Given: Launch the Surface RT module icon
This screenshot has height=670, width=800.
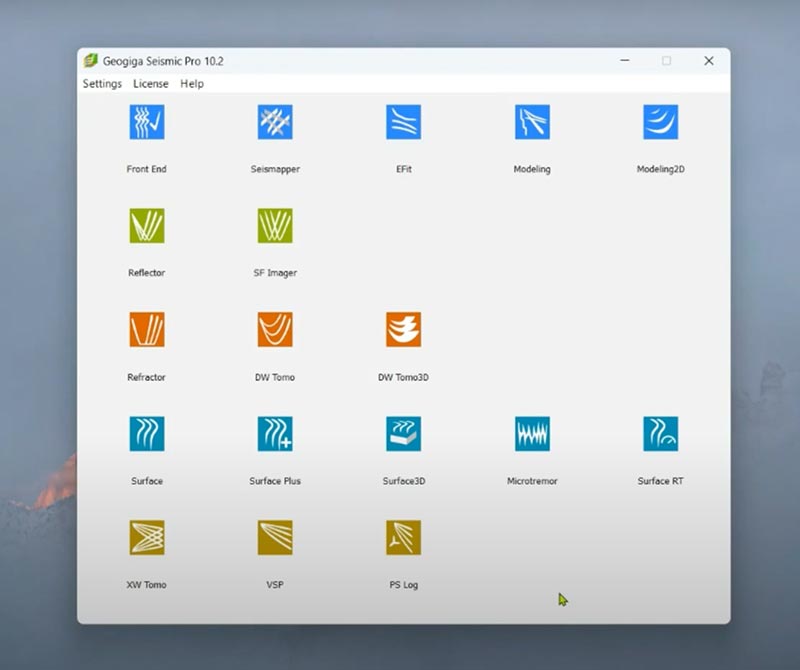Looking at the screenshot, I should coord(661,434).
